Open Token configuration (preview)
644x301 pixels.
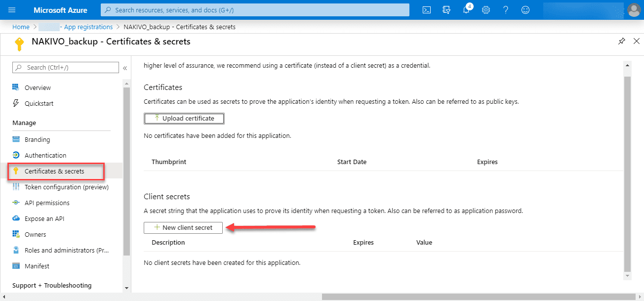pos(66,187)
